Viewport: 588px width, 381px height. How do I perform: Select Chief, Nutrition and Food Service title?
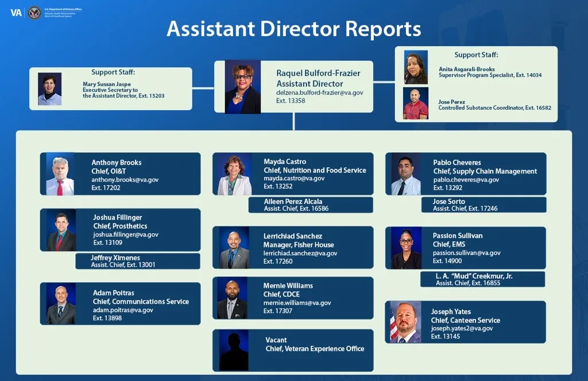[x=315, y=170]
